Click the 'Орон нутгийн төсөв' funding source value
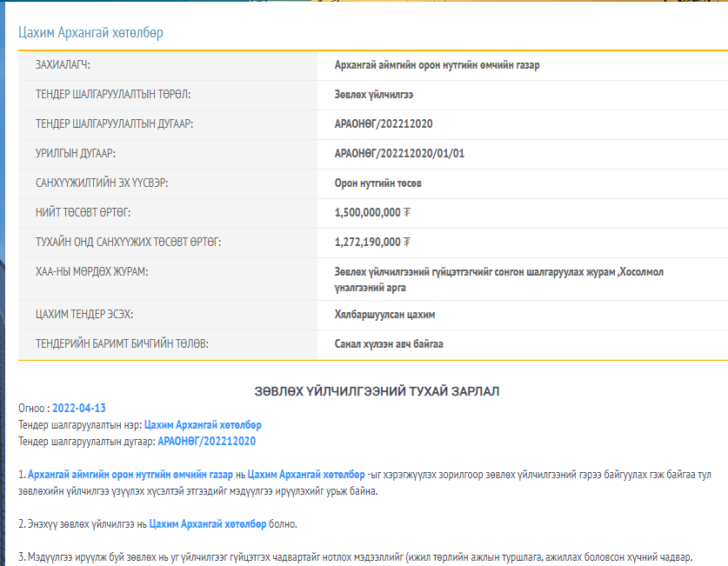 coord(378,183)
